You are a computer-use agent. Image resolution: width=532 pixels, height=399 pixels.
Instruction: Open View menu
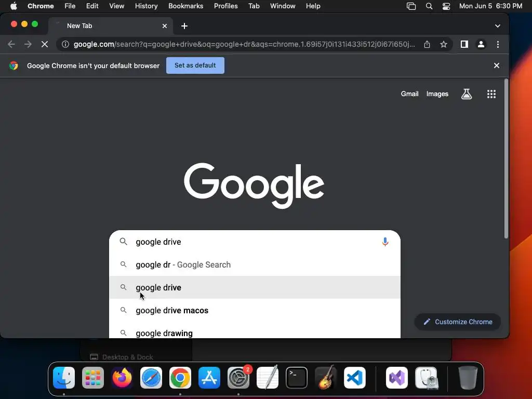[116, 6]
